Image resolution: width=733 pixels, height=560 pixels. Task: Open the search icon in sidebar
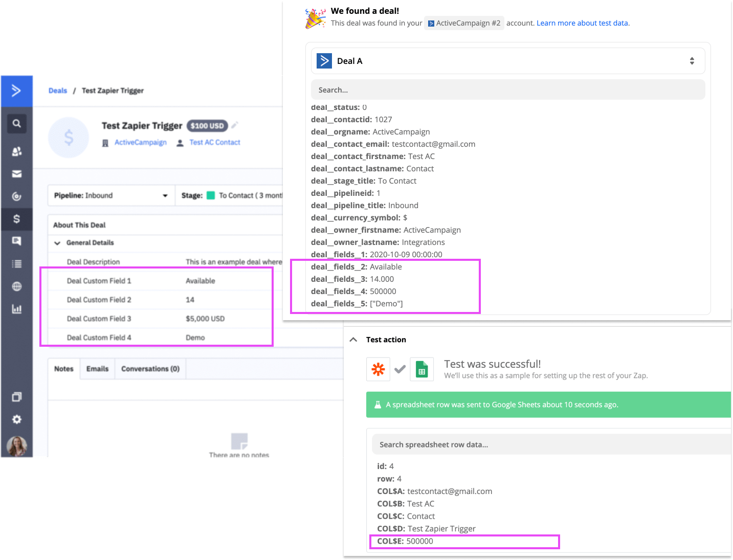tap(17, 123)
